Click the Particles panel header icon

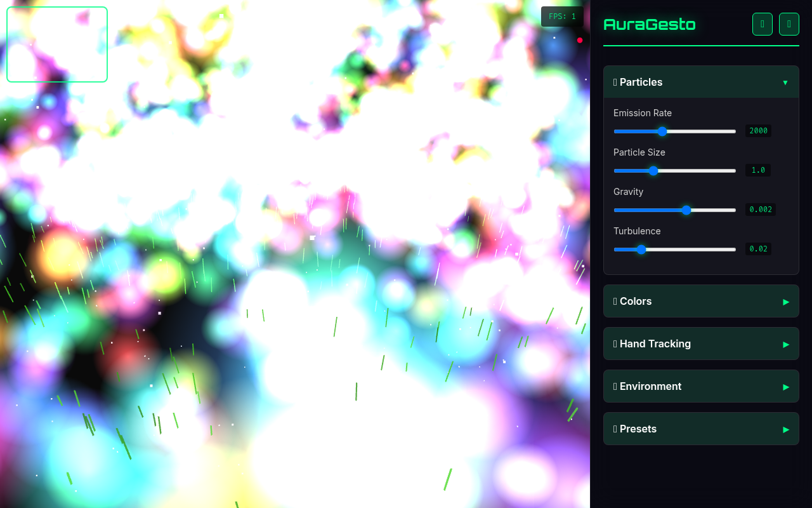pyautogui.click(x=614, y=82)
